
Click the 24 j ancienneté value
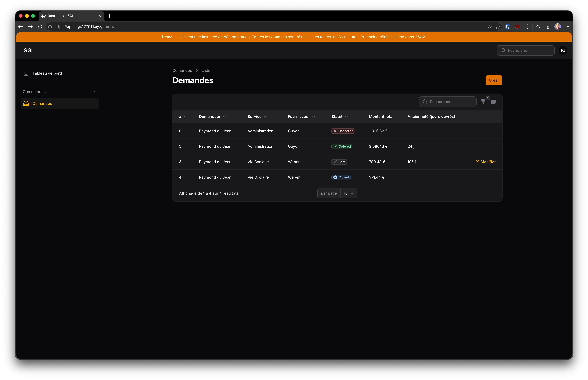tap(411, 147)
